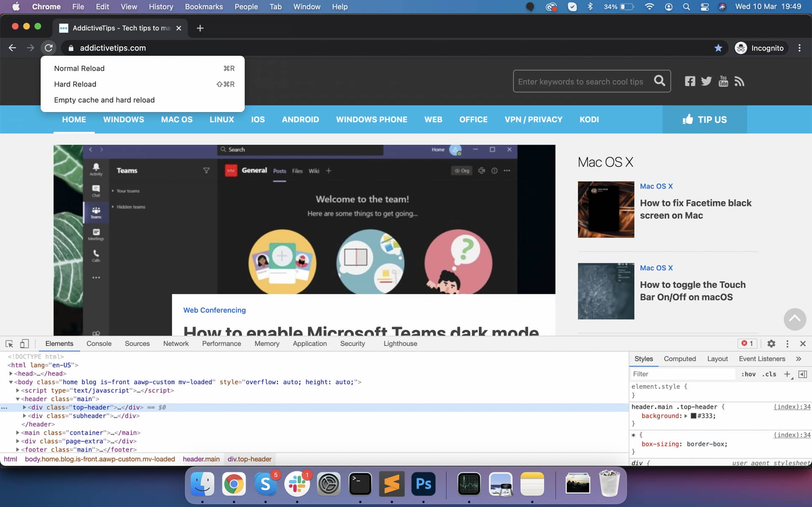
Task: Click the .cls class toggle button
Action: tap(770, 373)
